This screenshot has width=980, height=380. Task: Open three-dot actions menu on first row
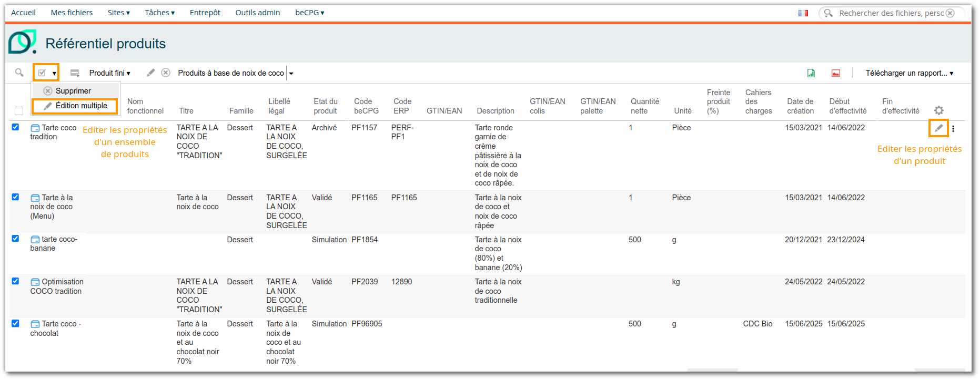[953, 128]
